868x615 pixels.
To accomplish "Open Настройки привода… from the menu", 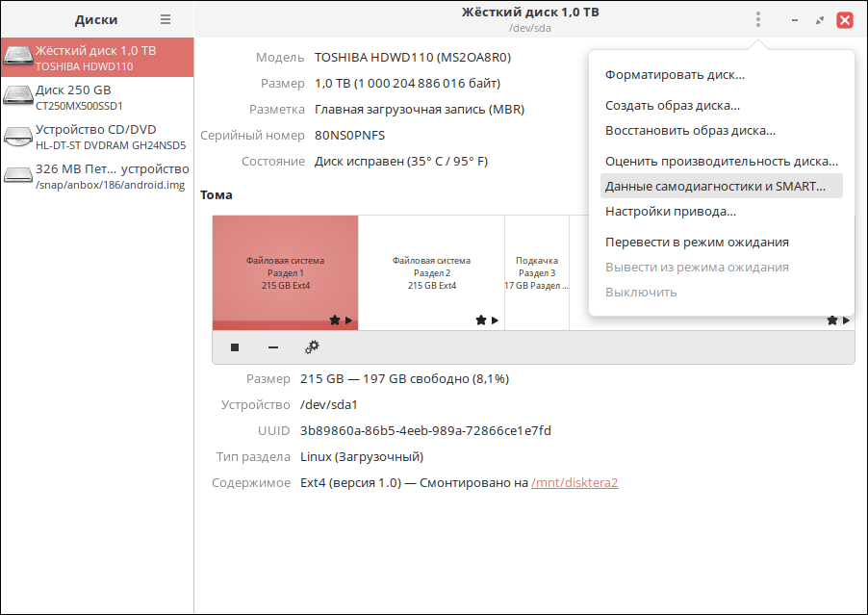I will point(670,212).
